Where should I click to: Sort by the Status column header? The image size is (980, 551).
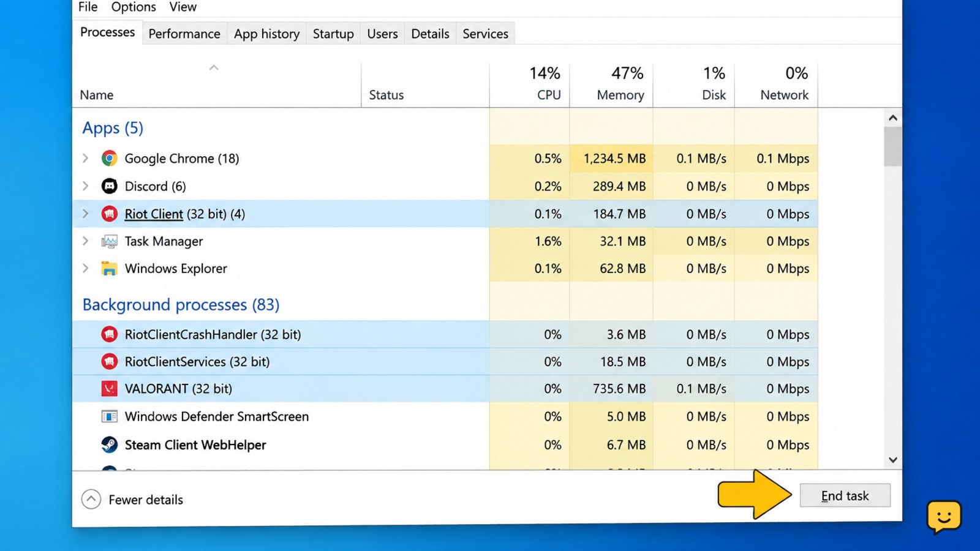(x=386, y=95)
